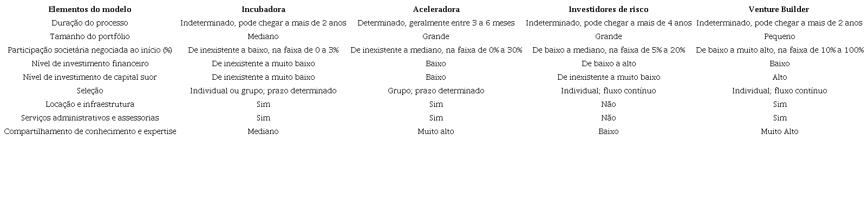Viewport: 868px width, 223px height.
Task: Click the 'Elementos do modelo' column header
Action: [90, 9]
